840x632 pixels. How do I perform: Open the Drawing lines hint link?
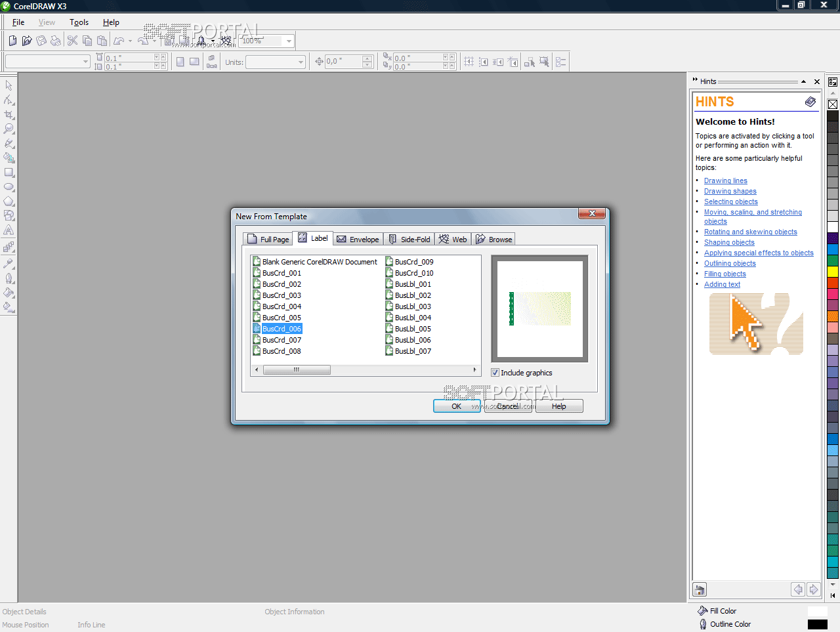pos(726,180)
